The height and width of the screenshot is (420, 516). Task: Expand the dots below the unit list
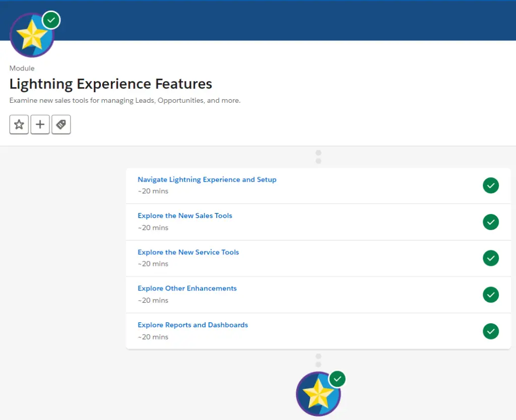[318, 359]
